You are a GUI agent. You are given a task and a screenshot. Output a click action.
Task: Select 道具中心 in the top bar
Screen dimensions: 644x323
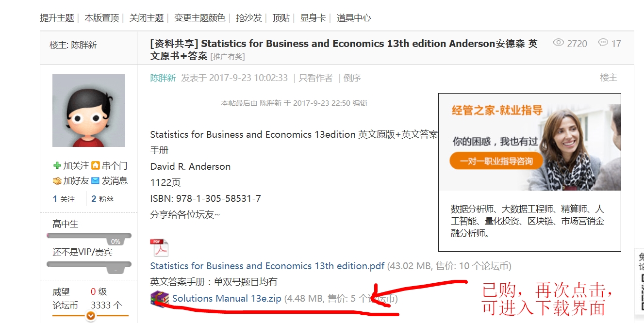click(354, 18)
